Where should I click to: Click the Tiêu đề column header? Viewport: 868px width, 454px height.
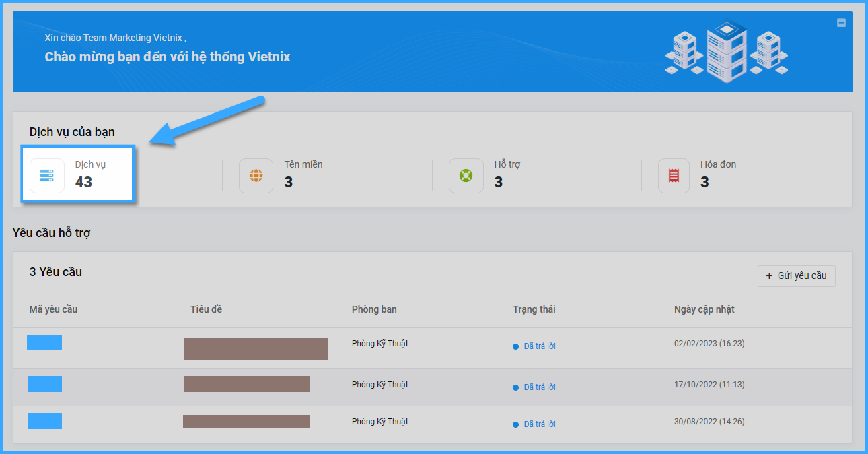pos(206,309)
